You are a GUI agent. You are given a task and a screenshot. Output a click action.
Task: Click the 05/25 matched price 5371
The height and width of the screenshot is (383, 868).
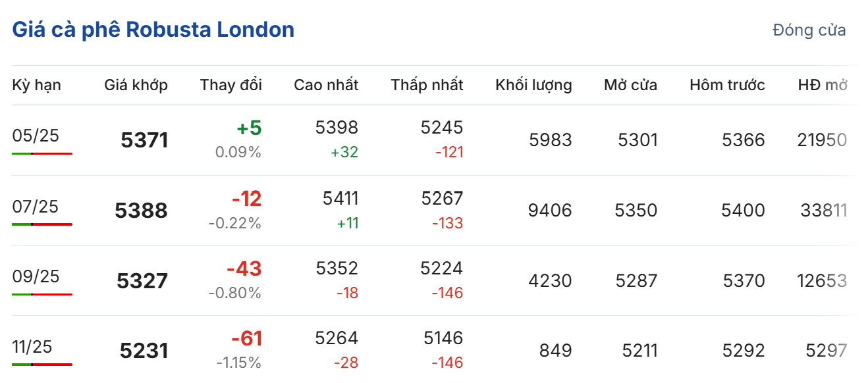(x=144, y=140)
